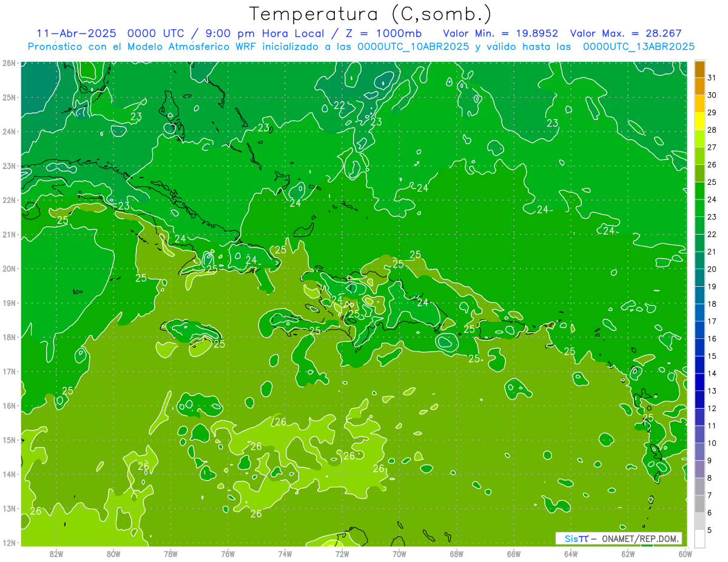Click the '64W' longitude axis label
The height and width of the screenshot is (562, 728).
click(x=571, y=554)
